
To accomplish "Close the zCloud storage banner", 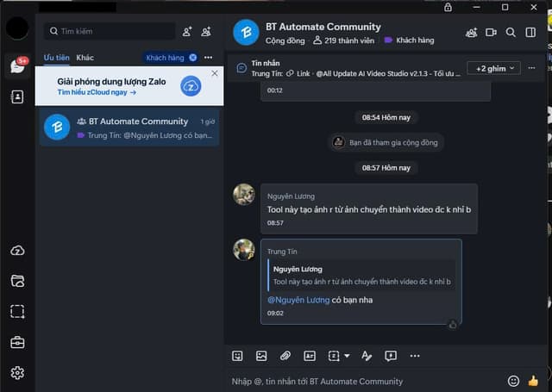I will pyautogui.click(x=215, y=73).
